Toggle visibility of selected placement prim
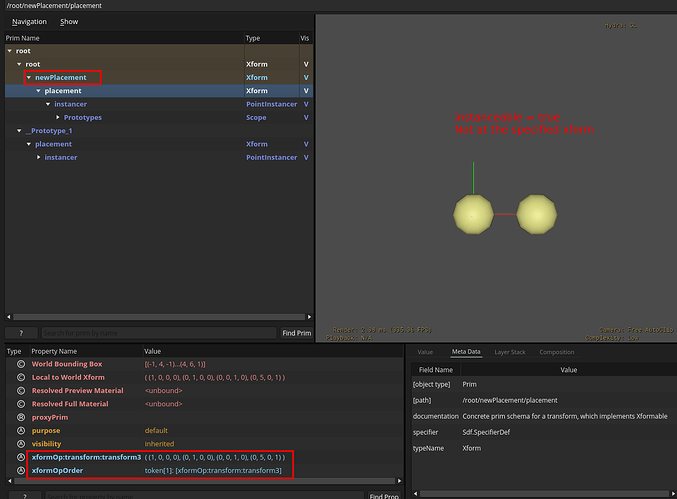Image resolution: width=677 pixels, height=499 pixels. pos(306,91)
